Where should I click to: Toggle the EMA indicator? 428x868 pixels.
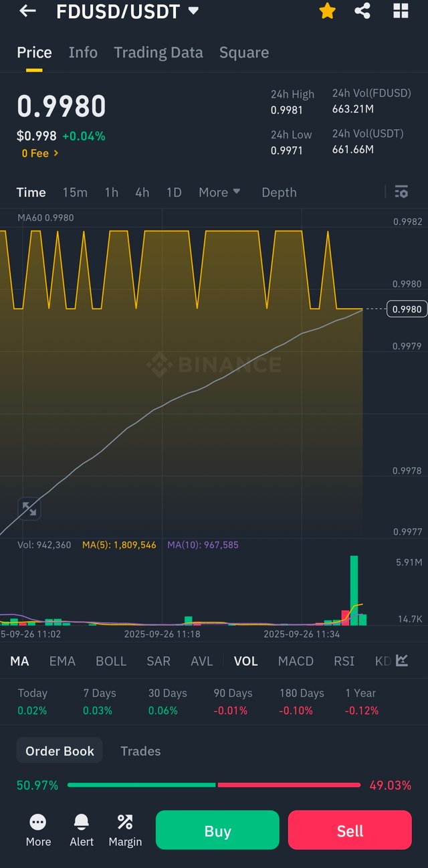62,661
